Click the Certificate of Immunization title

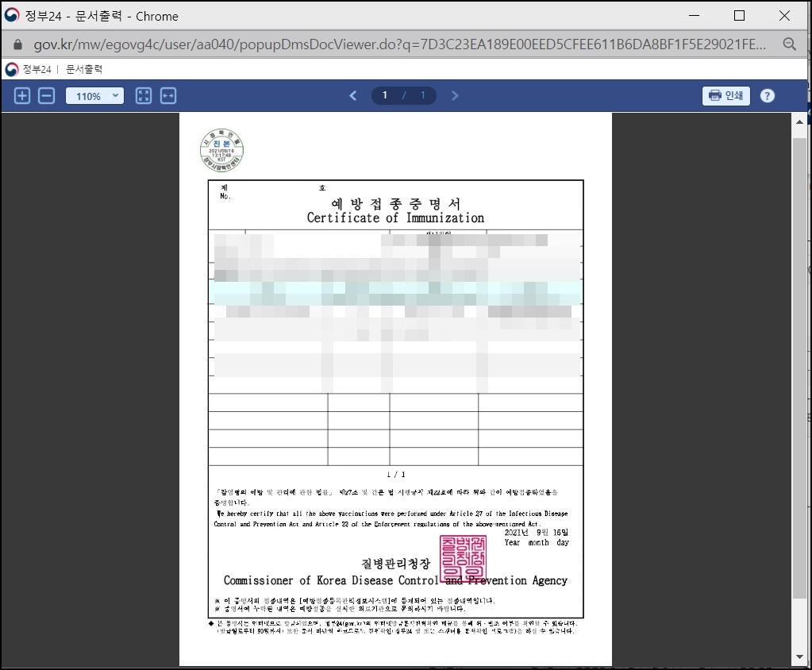(395, 218)
